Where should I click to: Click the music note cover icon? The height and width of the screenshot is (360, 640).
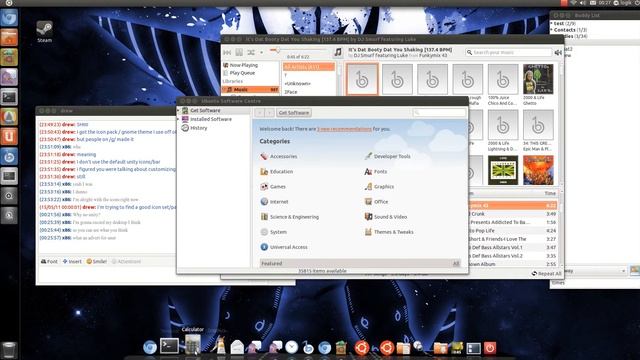click(338, 52)
